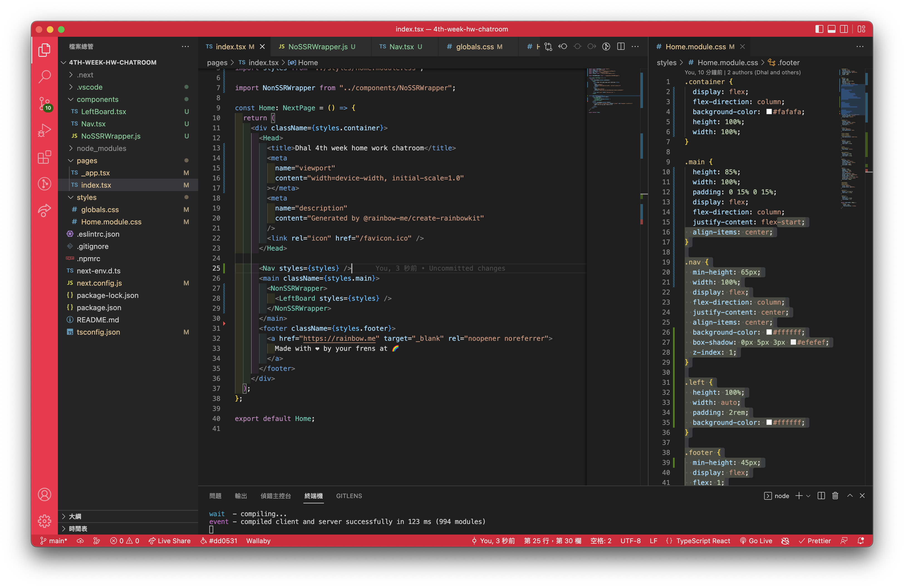Open the Run and Debug view

pyautogui.click(x=45, y=130)
